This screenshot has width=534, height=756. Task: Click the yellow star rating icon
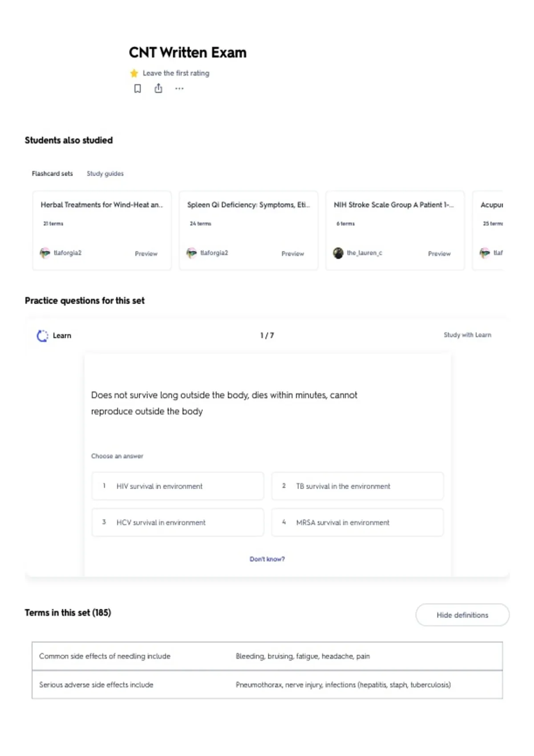pos(134,73)
